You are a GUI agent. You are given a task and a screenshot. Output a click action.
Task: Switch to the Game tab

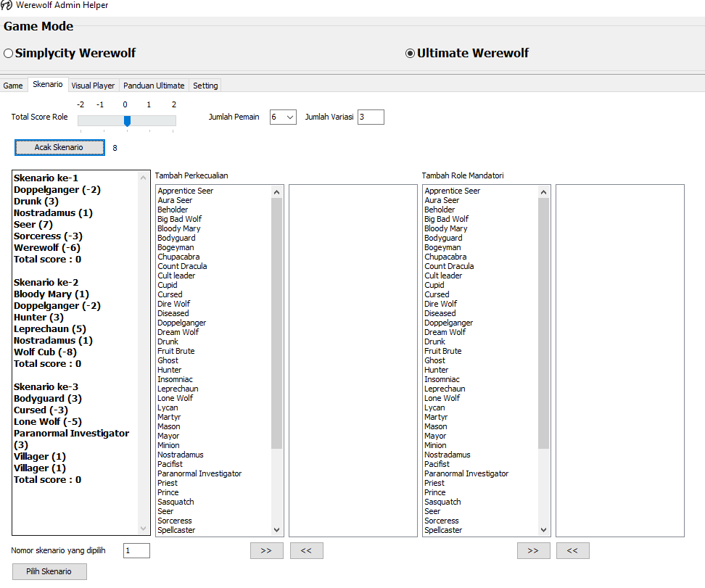click(x=13, y=86)
